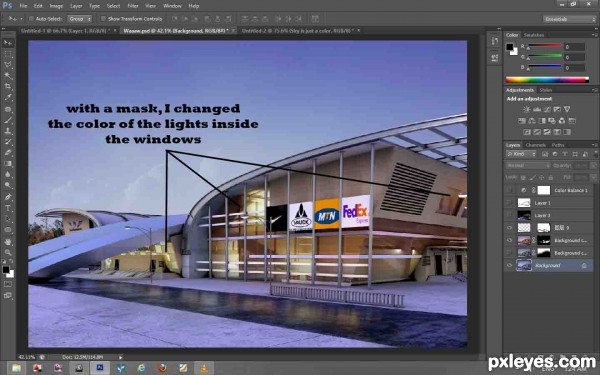Viewport: 600px width, 375px height.
Task: Add a Curves adjustment
Action: coord(547,109)
